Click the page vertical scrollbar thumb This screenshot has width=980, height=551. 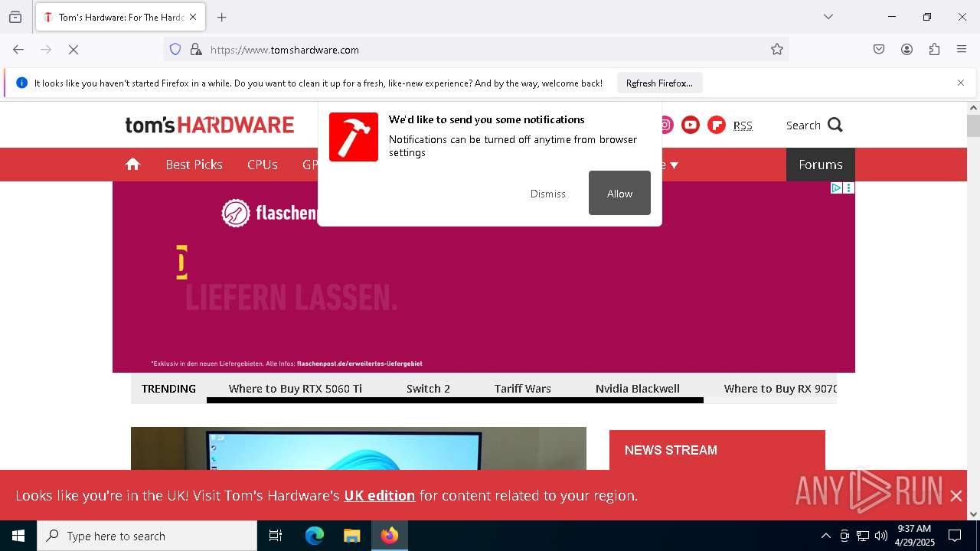pyautogui.click(x=973, y=126)
